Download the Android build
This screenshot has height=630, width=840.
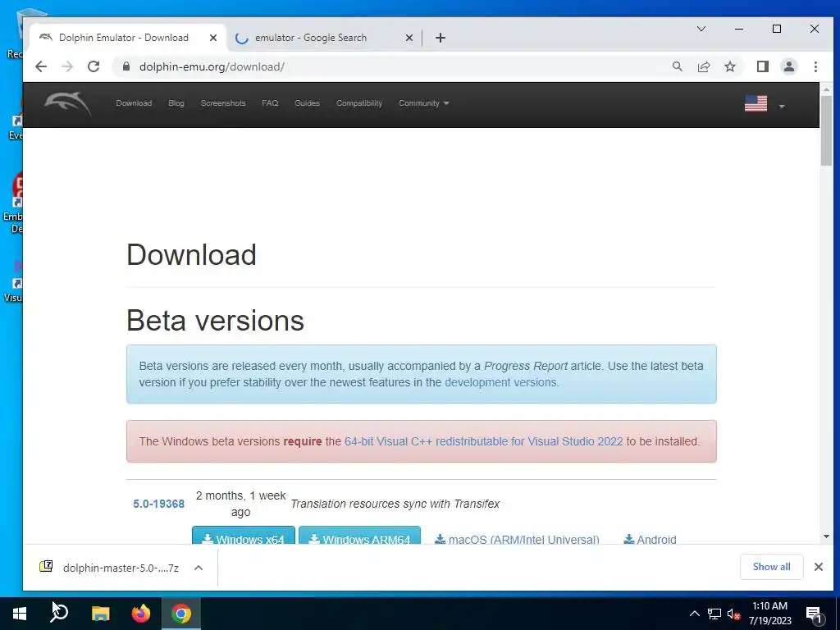pyautogui.click(x=650, y=539)
